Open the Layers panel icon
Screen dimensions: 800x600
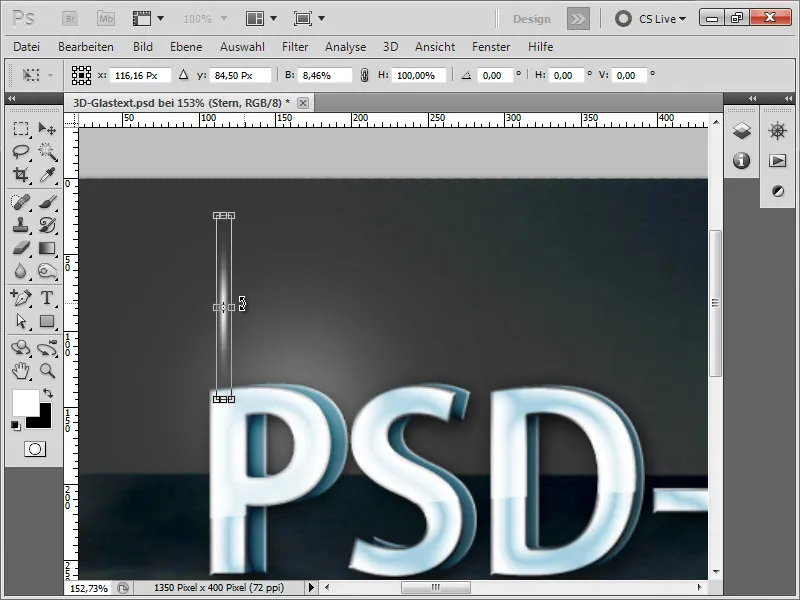tap(742, 131)
